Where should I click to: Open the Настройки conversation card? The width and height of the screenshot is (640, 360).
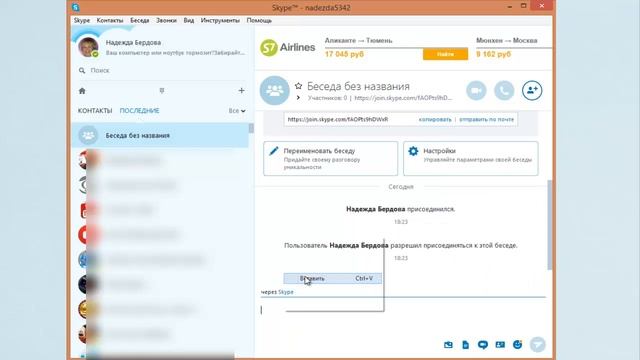[x=471, y=159]
